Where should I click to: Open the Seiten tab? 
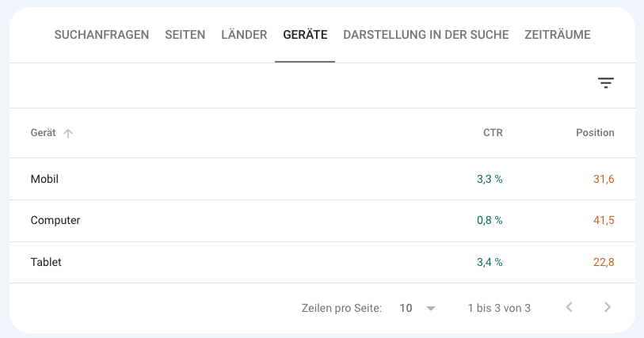(x=185, y=35)
